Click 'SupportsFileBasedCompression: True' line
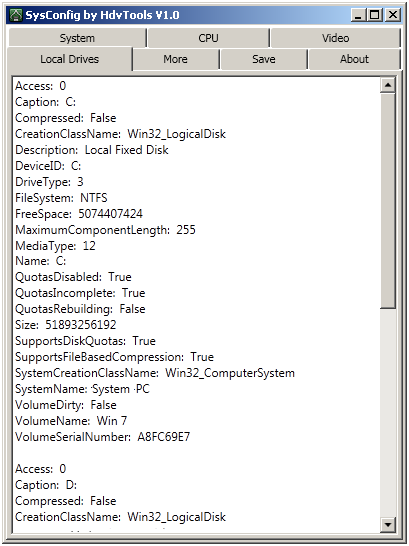 coord(115,357)
